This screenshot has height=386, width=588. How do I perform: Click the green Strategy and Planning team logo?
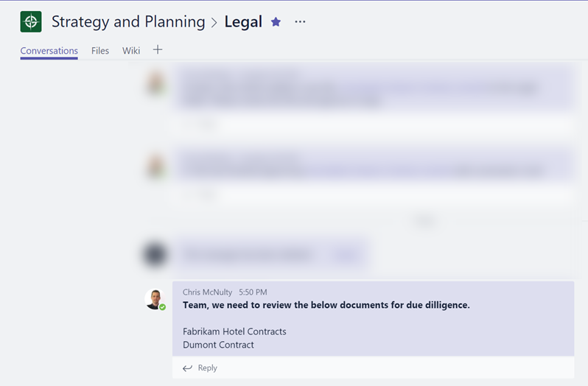coord(31,22)
